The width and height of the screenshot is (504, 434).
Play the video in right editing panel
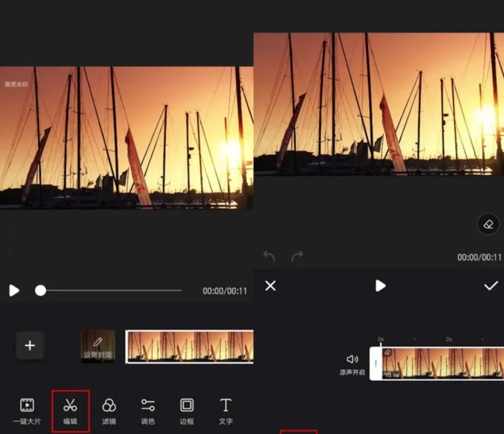click(380, 286)
